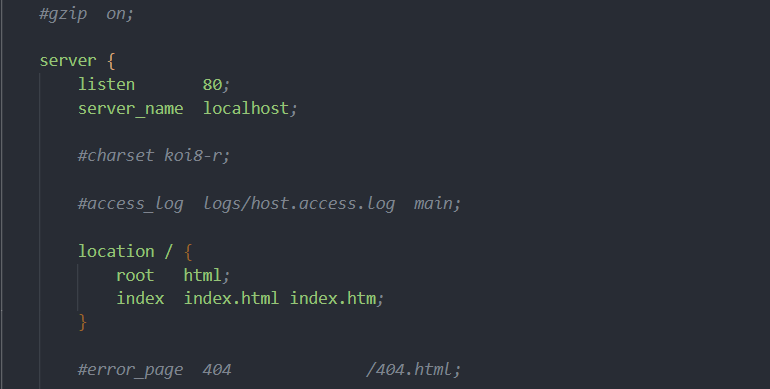Click the '#error_page' commented directive
Image resolution: width=770 pixels, height=389 pixels.
(131, 370)
